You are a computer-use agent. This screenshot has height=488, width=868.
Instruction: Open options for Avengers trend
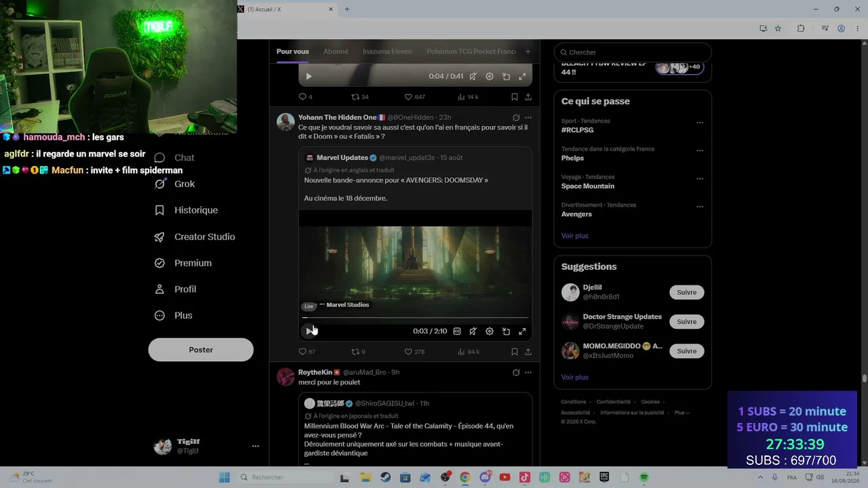coord(700,207)
